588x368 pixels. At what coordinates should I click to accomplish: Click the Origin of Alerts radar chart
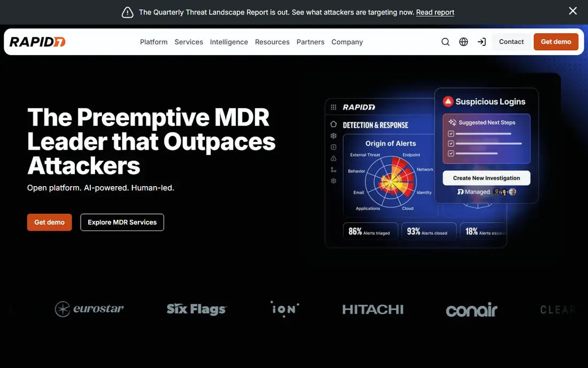(391, 182)
